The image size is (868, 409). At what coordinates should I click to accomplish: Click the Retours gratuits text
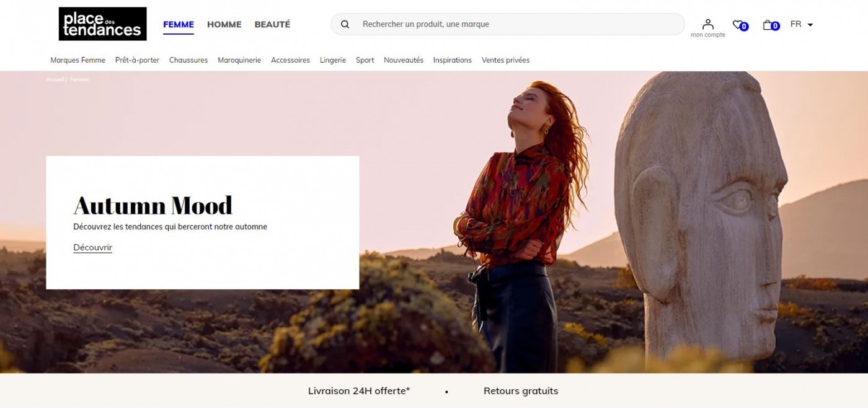coord(521,391)
